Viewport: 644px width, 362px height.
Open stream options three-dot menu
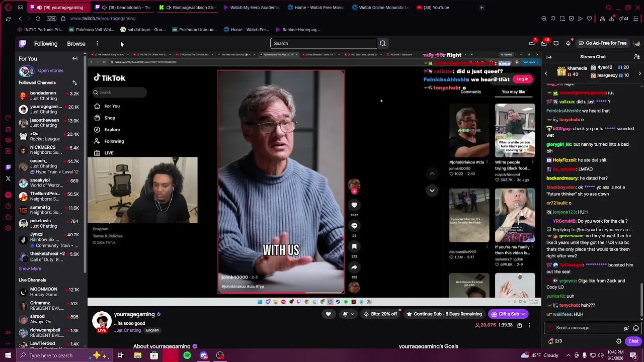(529, 325)
